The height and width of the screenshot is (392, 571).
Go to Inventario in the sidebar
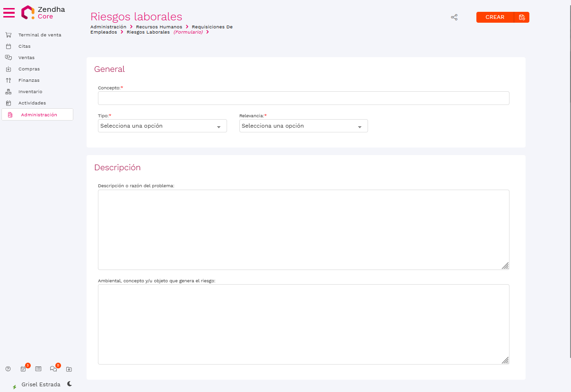click(x=30, y=92)
